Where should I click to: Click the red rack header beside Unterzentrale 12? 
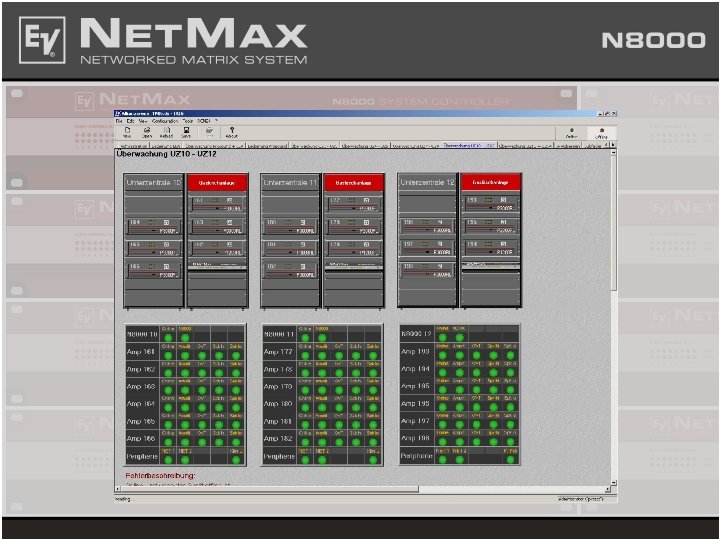coord(490,182)
